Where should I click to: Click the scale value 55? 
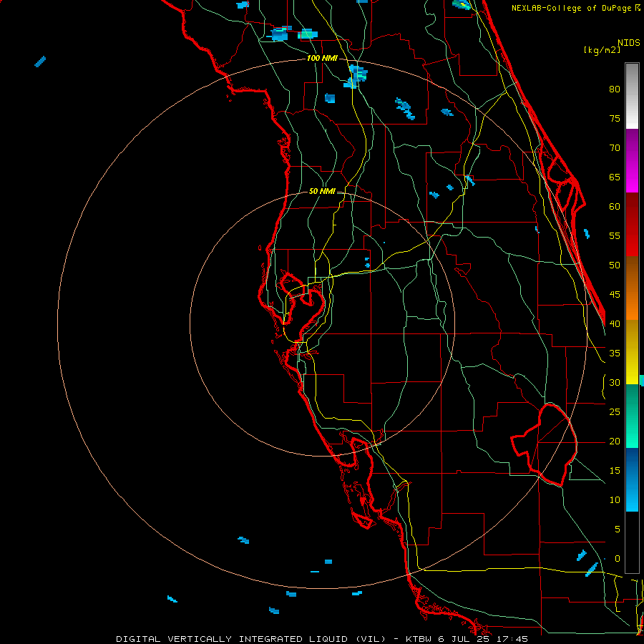pyautogui.click(x=615, y=235)
